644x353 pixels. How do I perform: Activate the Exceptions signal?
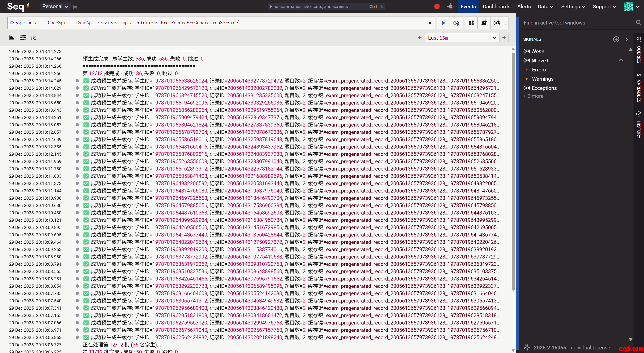click(x=544, y=88)
